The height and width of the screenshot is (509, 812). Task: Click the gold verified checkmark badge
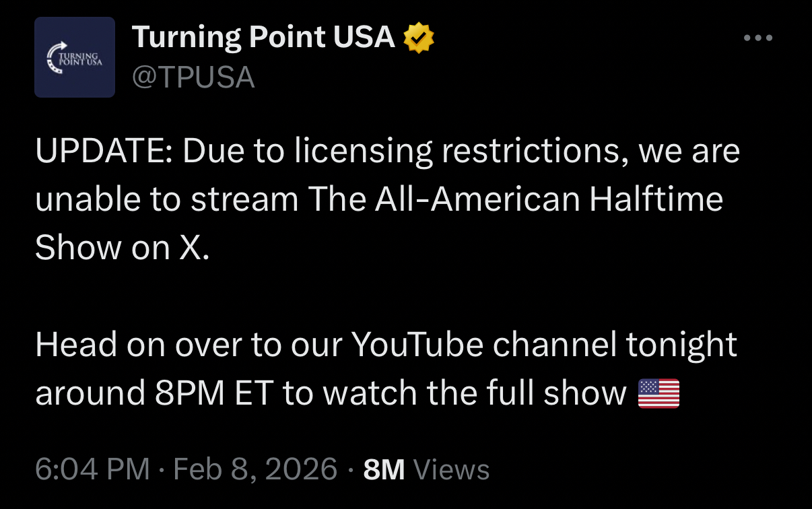tap(418, 38)
